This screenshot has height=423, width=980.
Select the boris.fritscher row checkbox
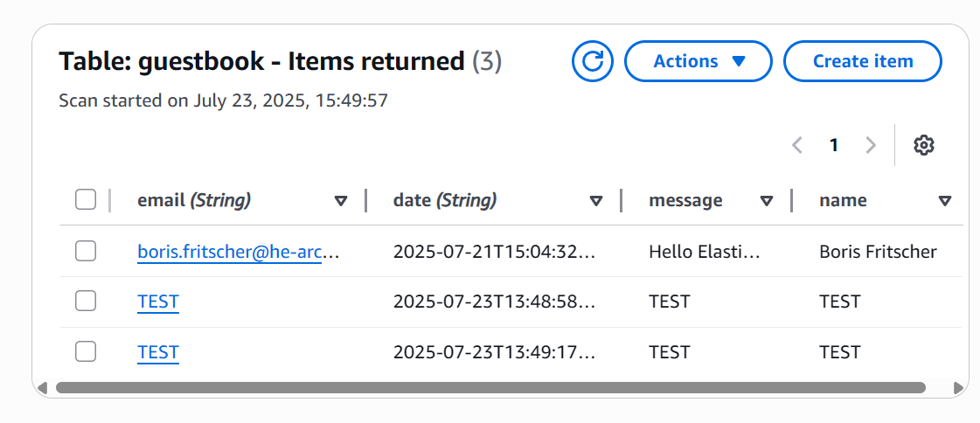86,252
